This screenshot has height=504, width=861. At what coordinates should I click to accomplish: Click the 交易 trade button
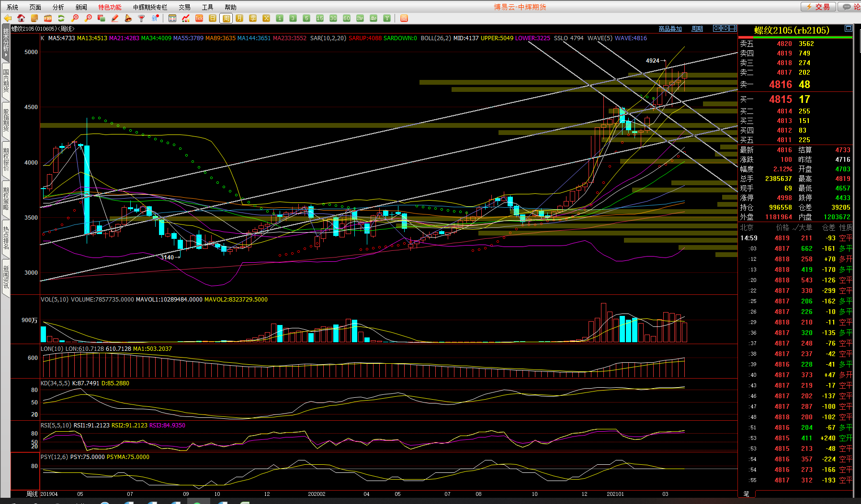tap(818, 7)
